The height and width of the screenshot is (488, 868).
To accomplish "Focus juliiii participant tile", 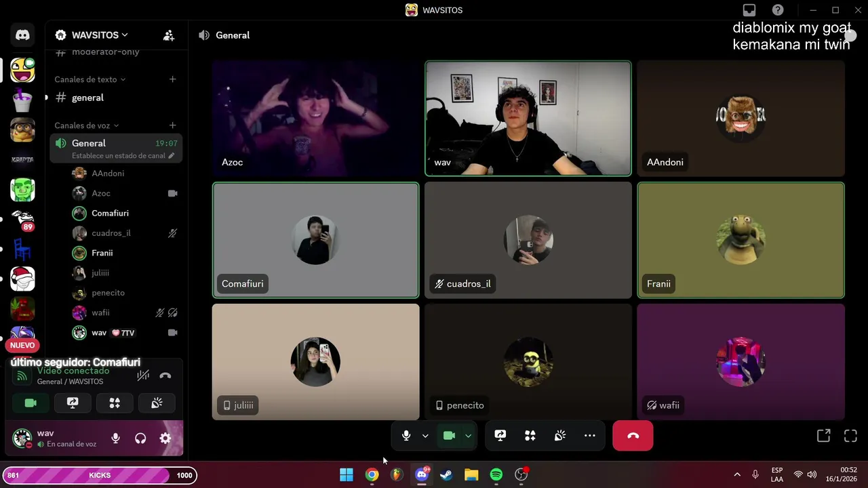I will (316, 361).
